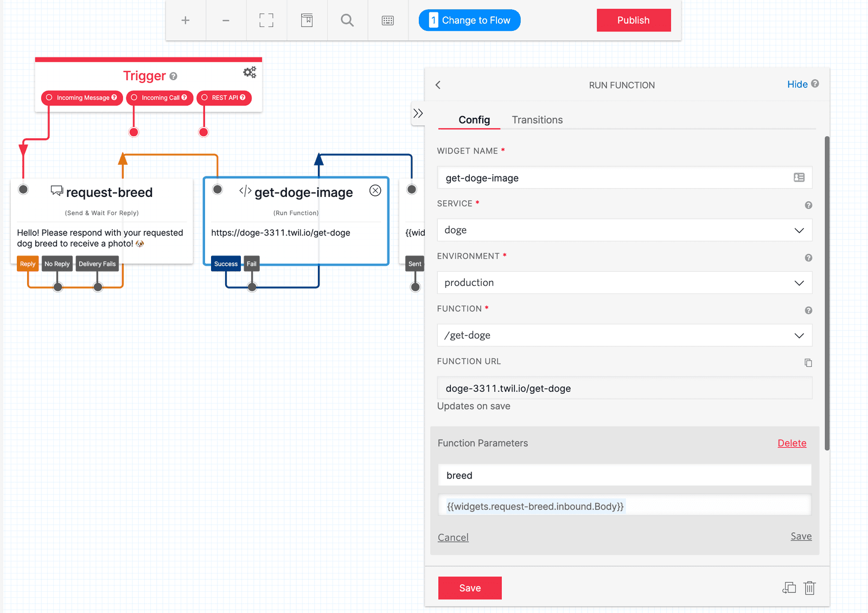Open the canvas search tool
The height and width of the screenshot is (613, 868).
point(347,20)
